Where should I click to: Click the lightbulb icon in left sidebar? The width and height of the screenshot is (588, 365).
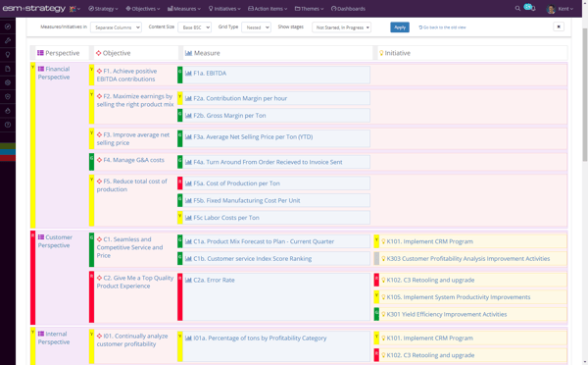coord(8,55)
